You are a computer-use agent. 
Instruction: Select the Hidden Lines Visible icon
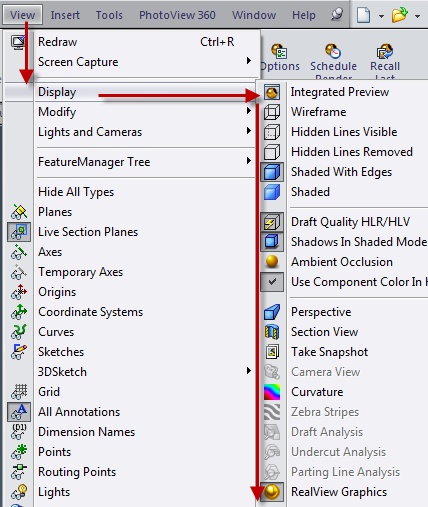coord(272,132)
